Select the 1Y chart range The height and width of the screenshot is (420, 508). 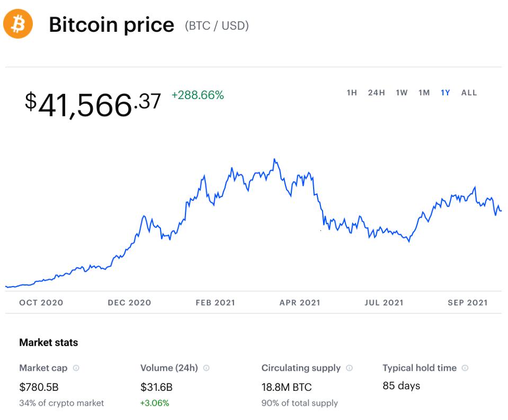click(445, 93)
